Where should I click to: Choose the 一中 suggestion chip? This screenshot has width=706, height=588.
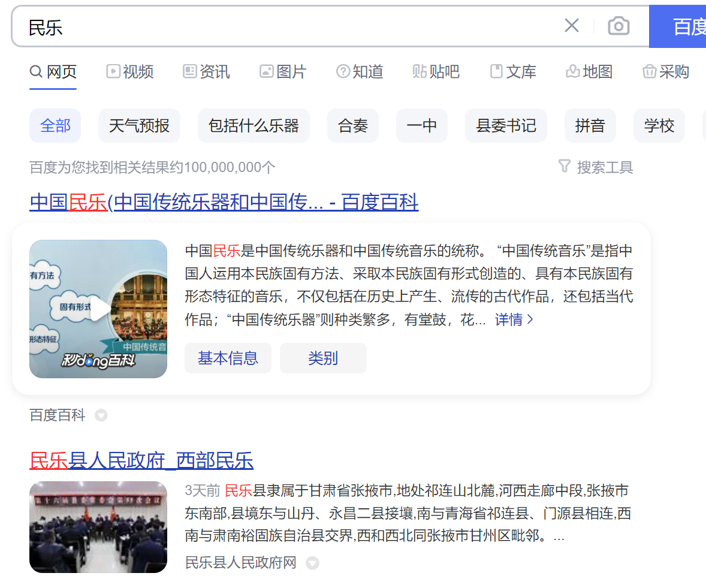click(421, 126)
